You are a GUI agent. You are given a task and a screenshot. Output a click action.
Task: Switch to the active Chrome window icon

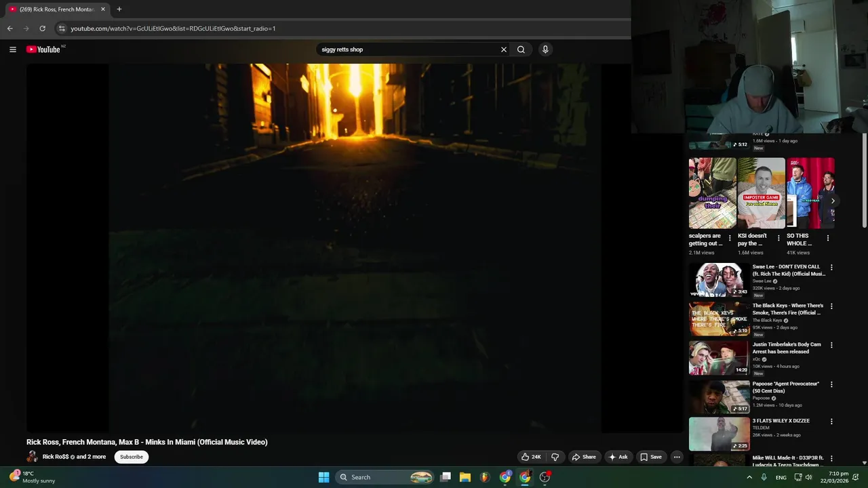coord(524,477)
